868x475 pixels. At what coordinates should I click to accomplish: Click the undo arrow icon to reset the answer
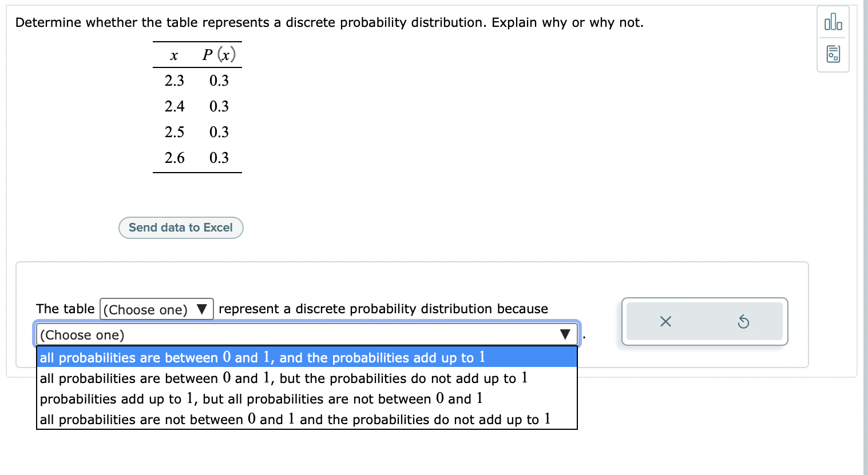(x=744, y=321)
